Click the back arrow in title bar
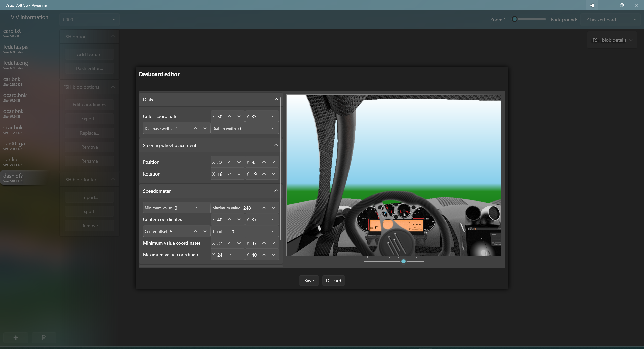 [592, 5]
